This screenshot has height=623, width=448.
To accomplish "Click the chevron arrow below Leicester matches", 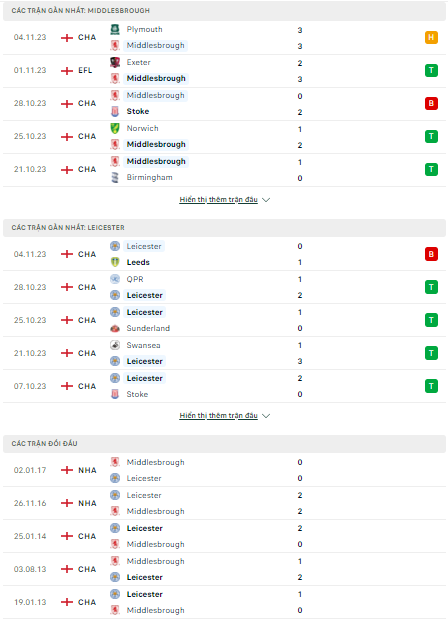I will click(x=266, y=416).
